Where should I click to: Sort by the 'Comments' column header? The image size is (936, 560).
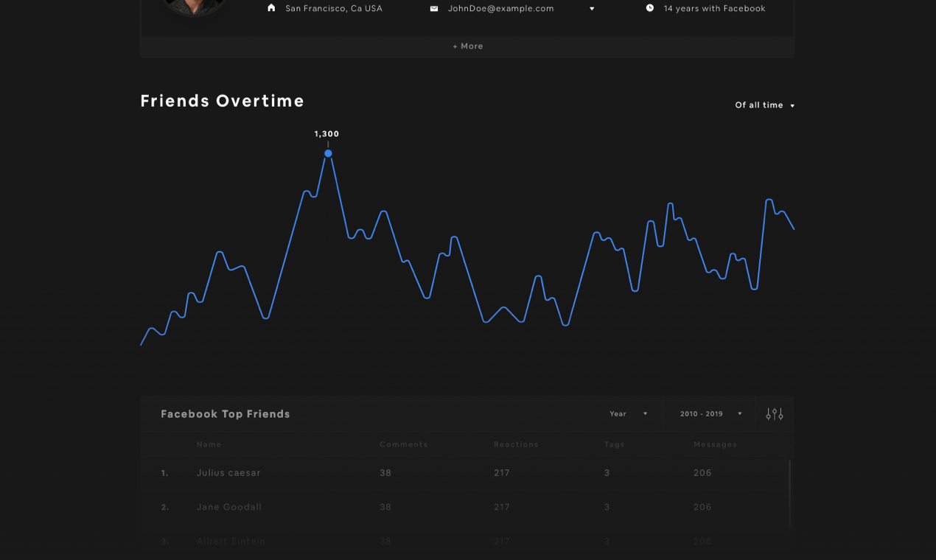tap(404, 444)
